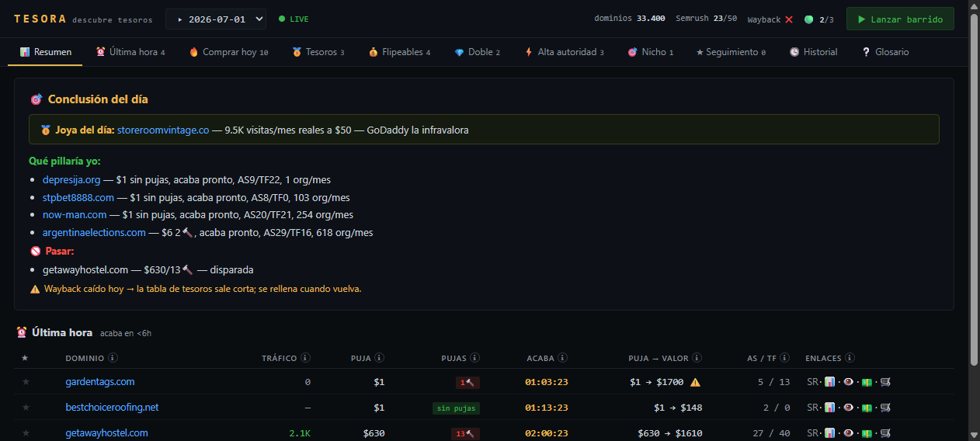
Task: Open the Historial tab
Action: click(813, 52)
